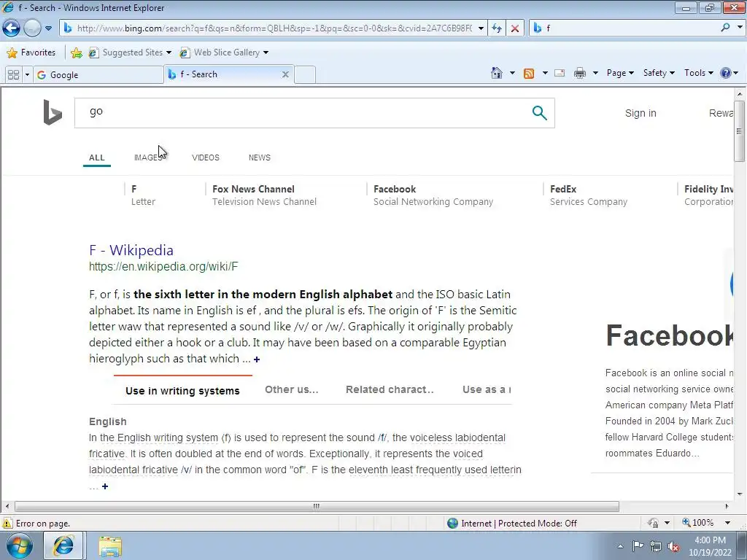Viewport: 747px width, 560px height.
Task: Choose the F Letter suggestion
Action: click(x=143, y=195)
